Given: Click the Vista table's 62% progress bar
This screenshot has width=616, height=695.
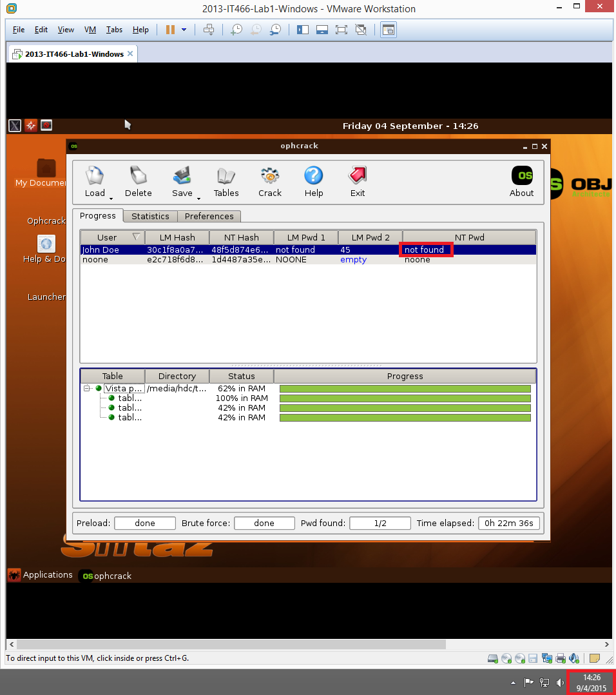Looking at the screenshot, I should (405, 389).
